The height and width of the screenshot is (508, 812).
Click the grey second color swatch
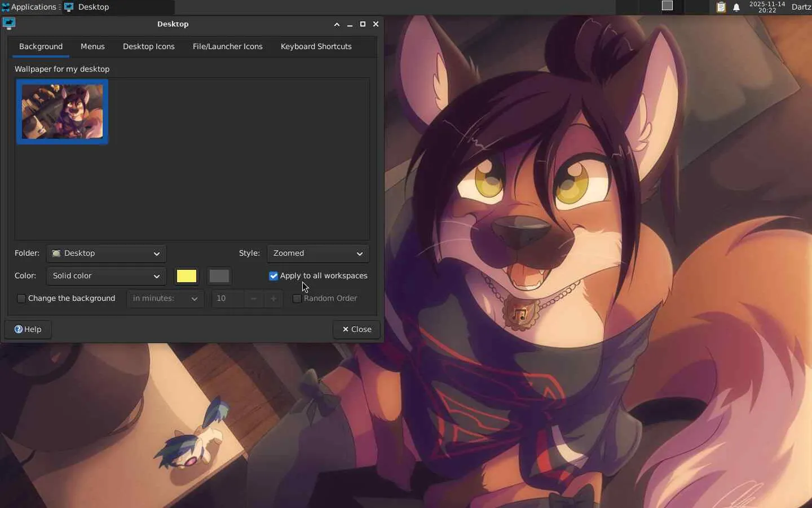pyautogui.click(x=219, y=276)
